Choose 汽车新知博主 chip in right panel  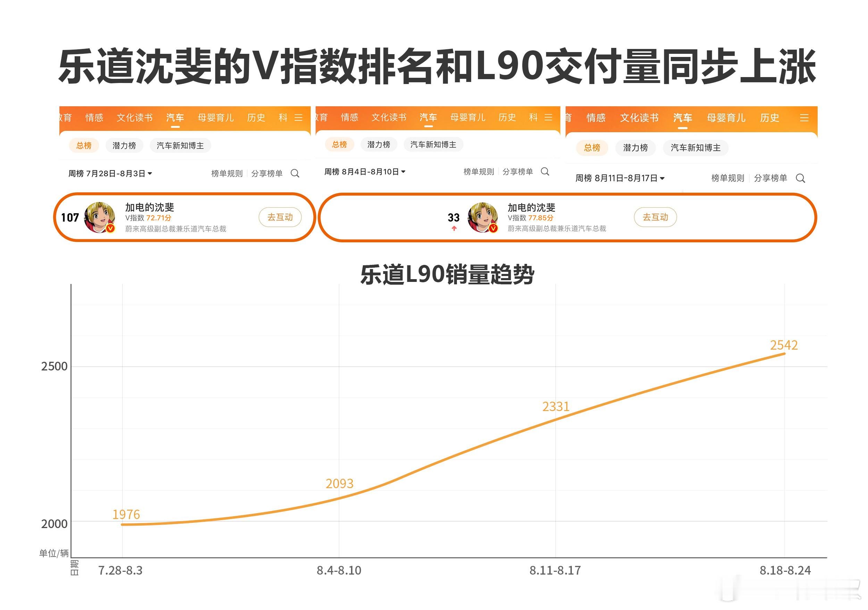695,148
